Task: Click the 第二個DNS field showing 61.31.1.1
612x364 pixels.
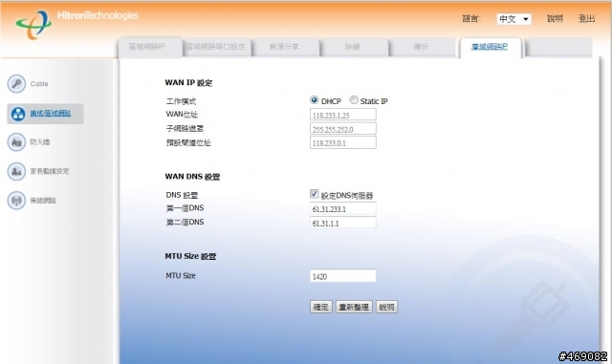Action: 343,223
